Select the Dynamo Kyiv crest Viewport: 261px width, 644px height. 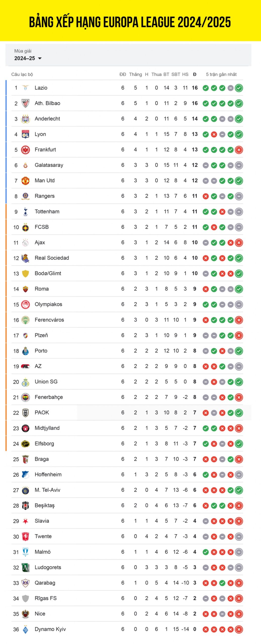pos(25,629)
